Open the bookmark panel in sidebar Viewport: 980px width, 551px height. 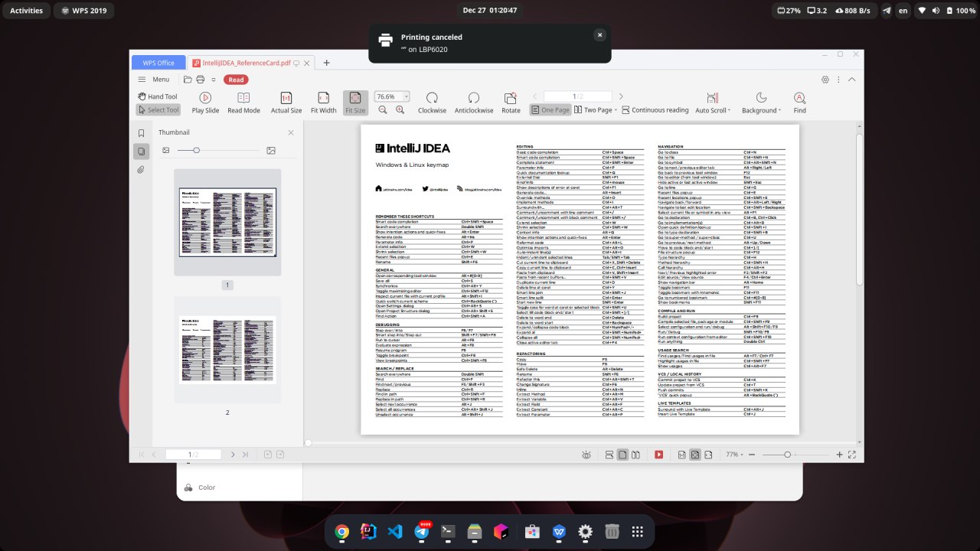[x=141, y=133]
